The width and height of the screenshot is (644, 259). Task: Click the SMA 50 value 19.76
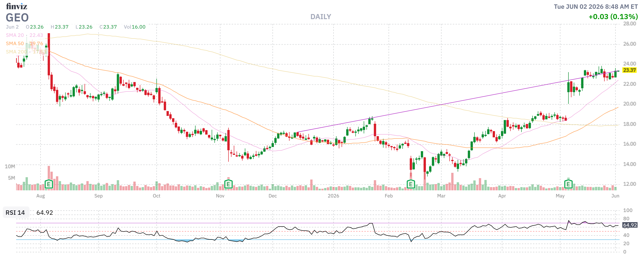click(36, 44)
